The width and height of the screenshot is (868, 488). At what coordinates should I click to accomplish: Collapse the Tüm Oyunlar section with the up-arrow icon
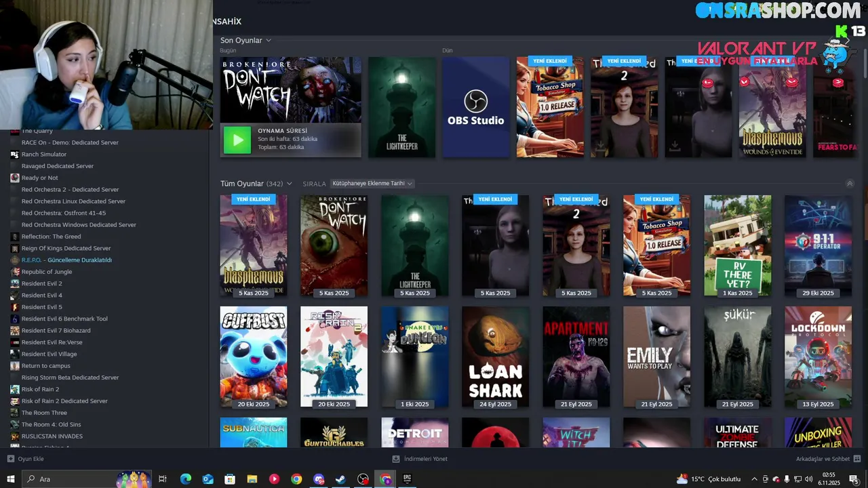pos(850,184)
